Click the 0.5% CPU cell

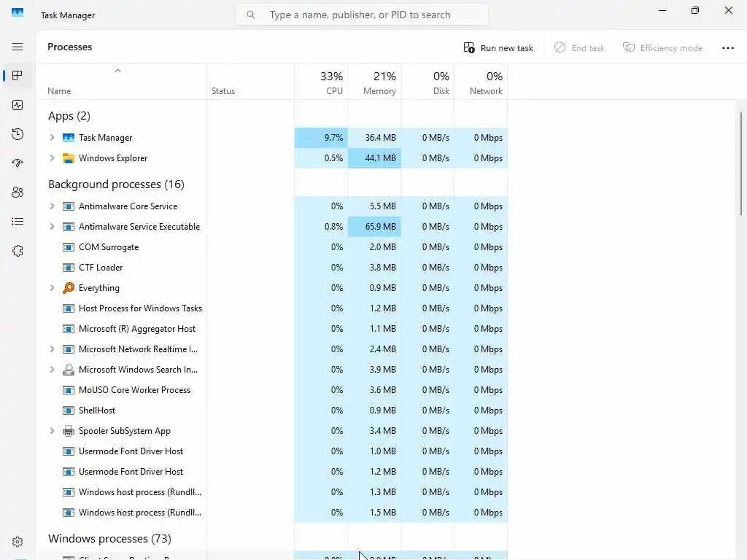click(x=321, y=158)
